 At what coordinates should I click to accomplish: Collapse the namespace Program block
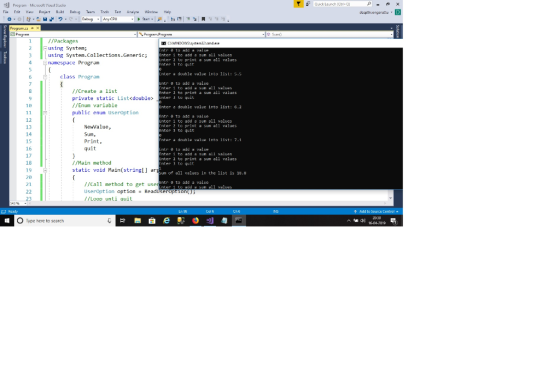pos(45,63)
